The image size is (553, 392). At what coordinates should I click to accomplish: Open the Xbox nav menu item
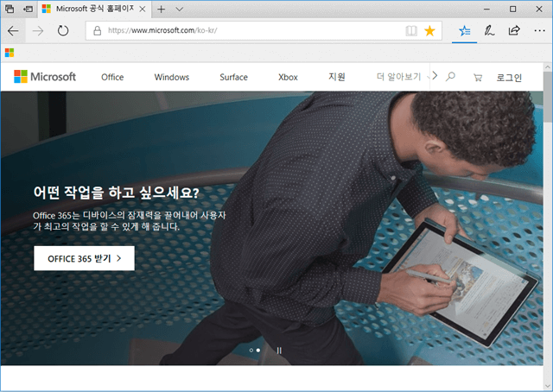click(288, 77)
